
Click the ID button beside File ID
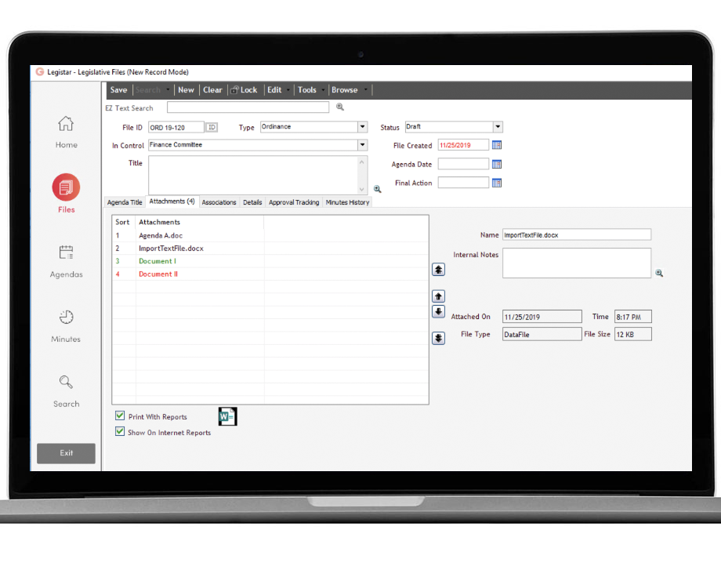[x=212, y=128]
